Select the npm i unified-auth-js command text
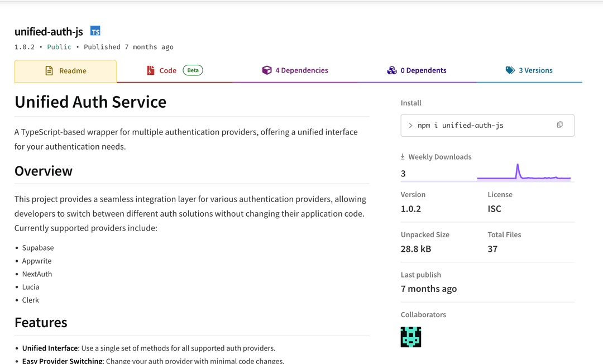Image resolution: width=603 pixels, height=364 pixels. (460, 125)
